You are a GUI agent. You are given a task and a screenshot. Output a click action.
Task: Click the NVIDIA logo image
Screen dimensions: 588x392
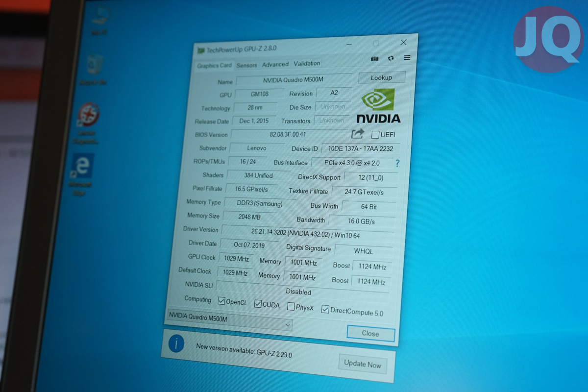tap(378, 106)
